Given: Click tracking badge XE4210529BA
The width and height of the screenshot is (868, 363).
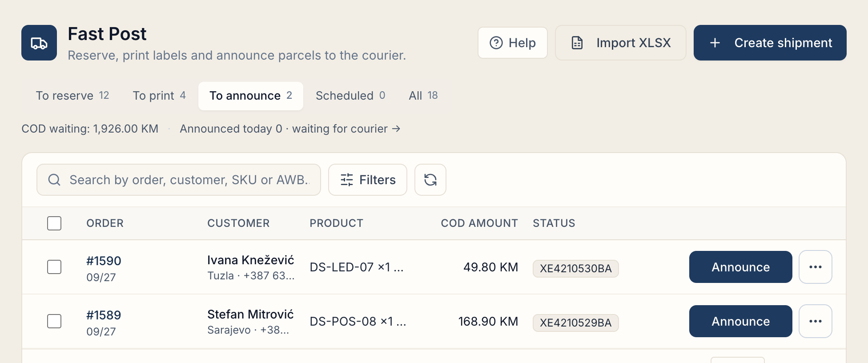Looking at the screenshot, I should 576,323.
